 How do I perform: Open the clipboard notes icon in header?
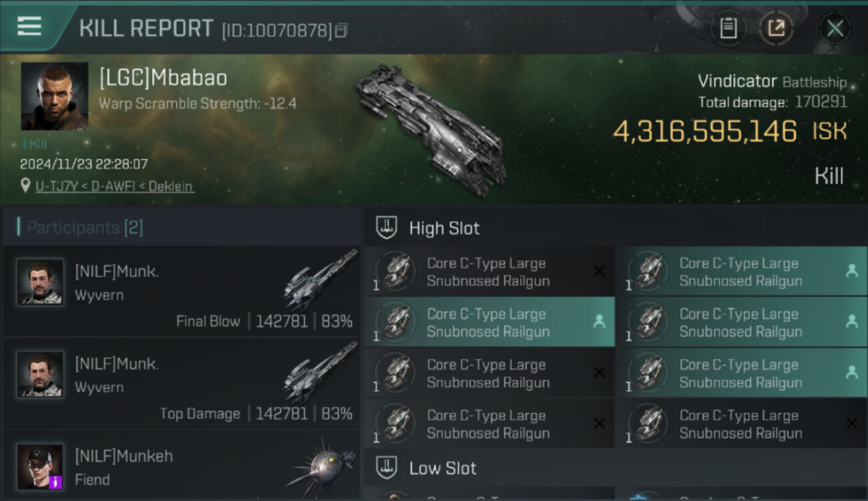click(728, 29)
